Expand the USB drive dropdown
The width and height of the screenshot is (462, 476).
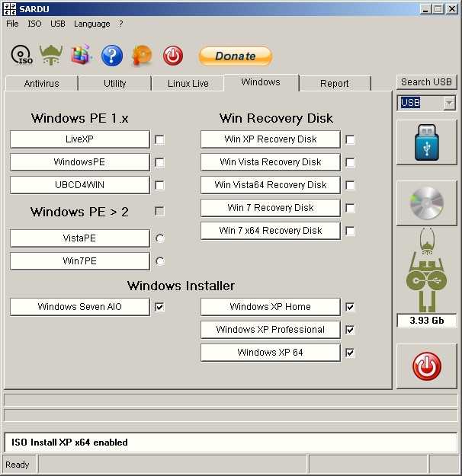(449, 104)
